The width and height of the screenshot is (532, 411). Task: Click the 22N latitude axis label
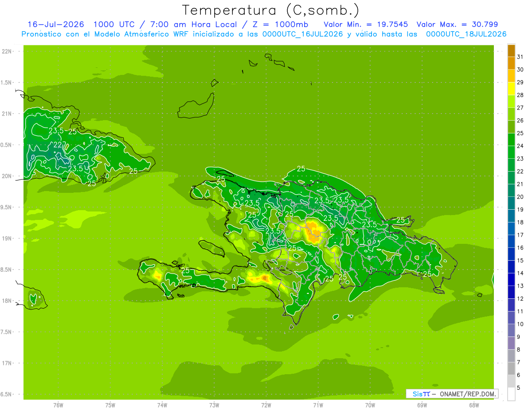click(7, 51)
